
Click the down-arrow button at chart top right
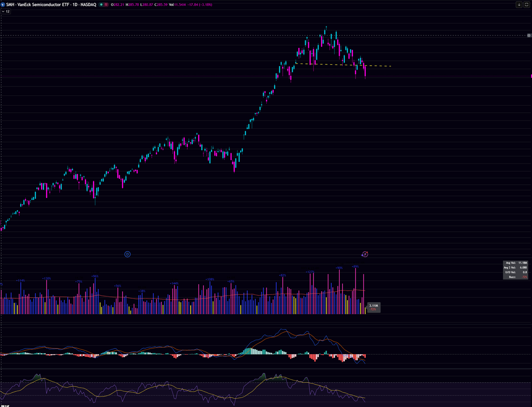[519, 4]
